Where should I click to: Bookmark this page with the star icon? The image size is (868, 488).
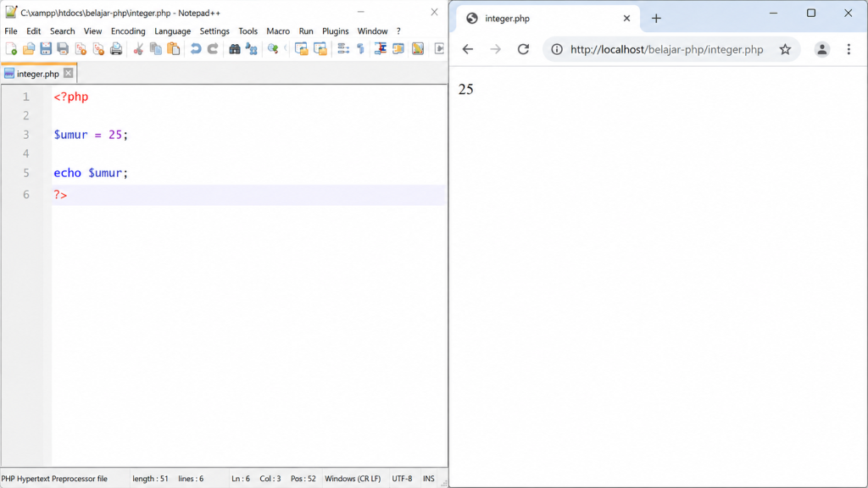pos(785,49)
